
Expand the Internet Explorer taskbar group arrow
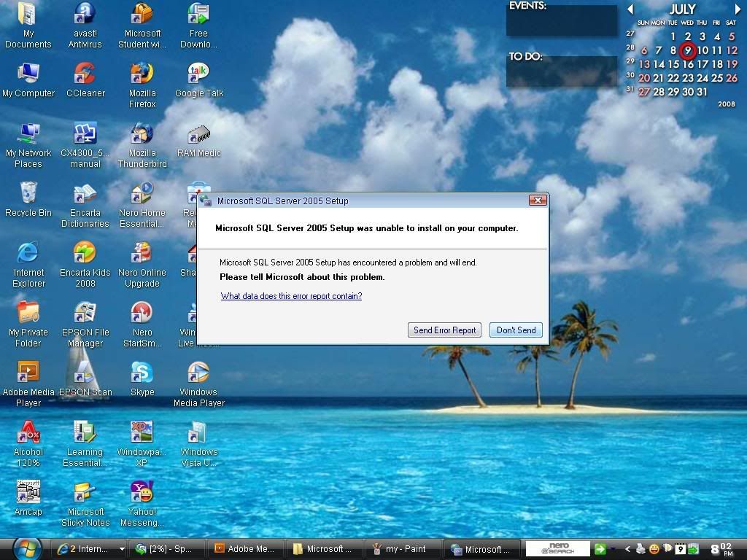pyautogui.click(x=122, y=549)
